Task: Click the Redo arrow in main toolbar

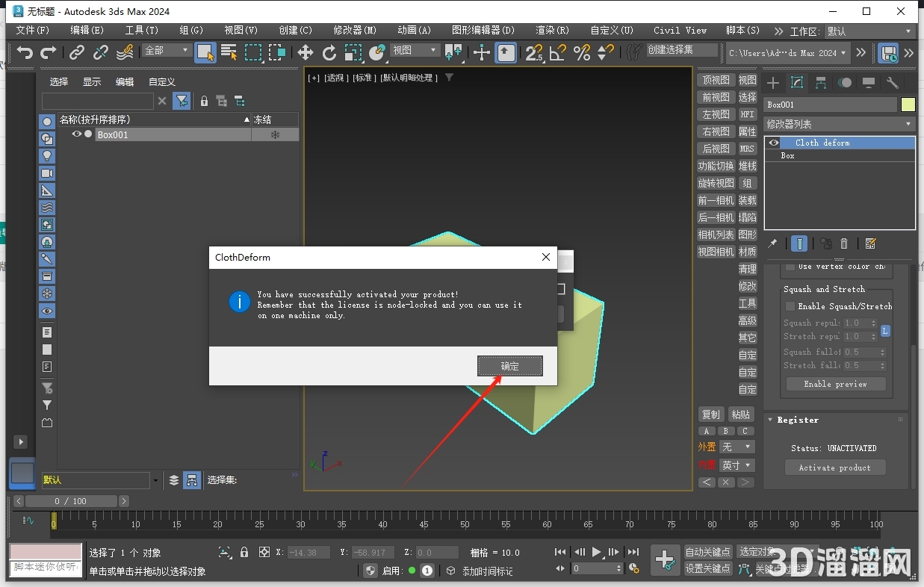Action: click(x=49, y=52)
